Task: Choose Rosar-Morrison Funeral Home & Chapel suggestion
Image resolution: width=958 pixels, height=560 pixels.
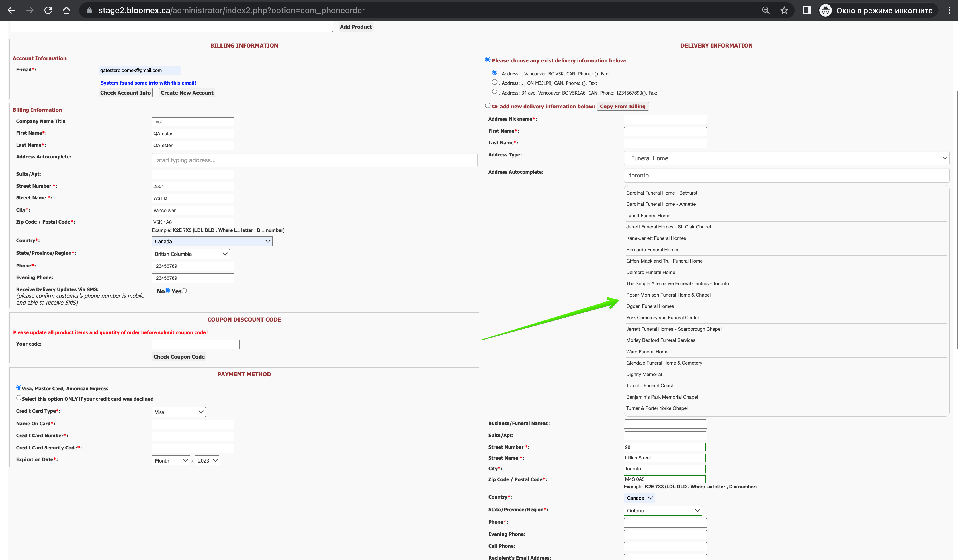Action: tap(787, 295)
